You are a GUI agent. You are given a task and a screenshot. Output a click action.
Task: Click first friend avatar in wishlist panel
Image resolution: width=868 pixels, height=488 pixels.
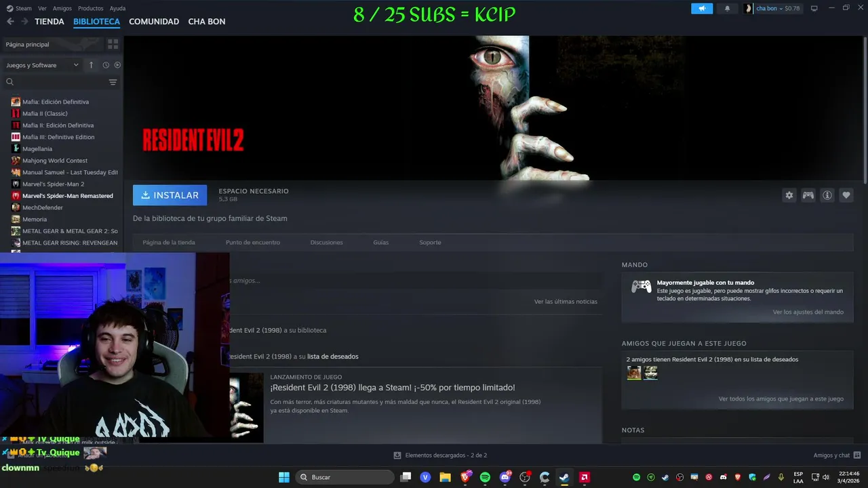click(x=634, y=373)
